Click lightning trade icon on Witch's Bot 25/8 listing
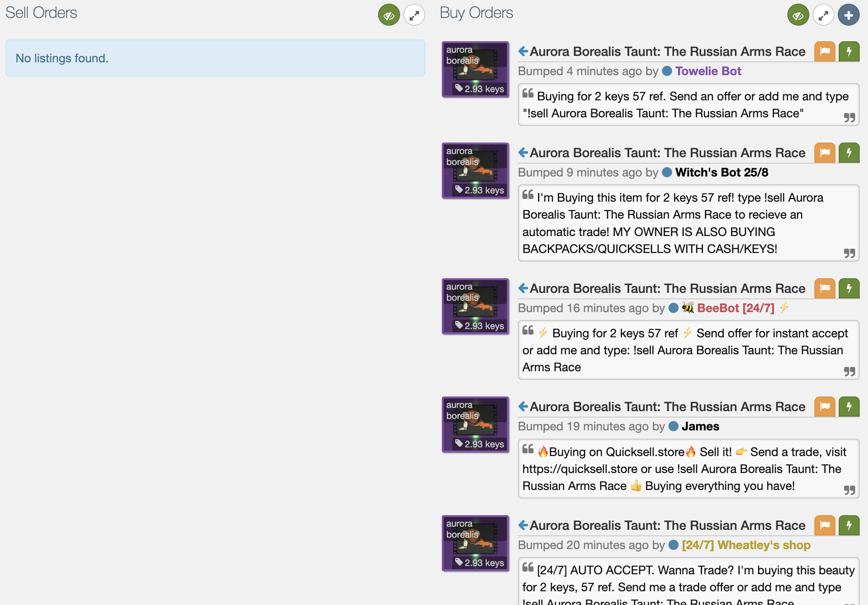The width and height of the screenshot is (868, 605). (849, 153)
